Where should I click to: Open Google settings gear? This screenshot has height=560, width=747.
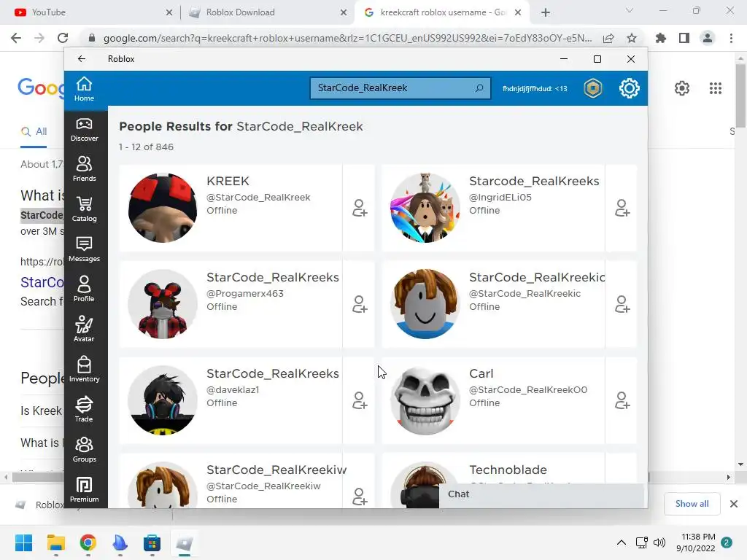click(x=682, y=88)
